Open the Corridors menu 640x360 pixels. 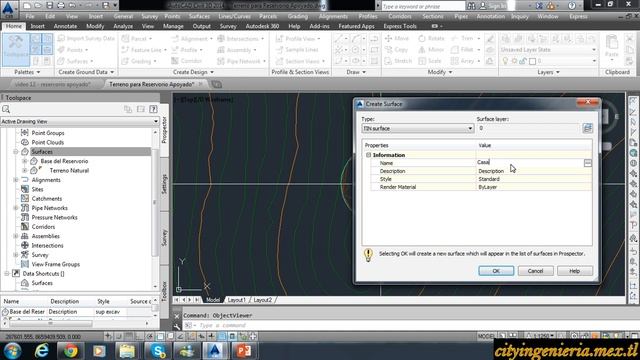click(x=400, y=16)
